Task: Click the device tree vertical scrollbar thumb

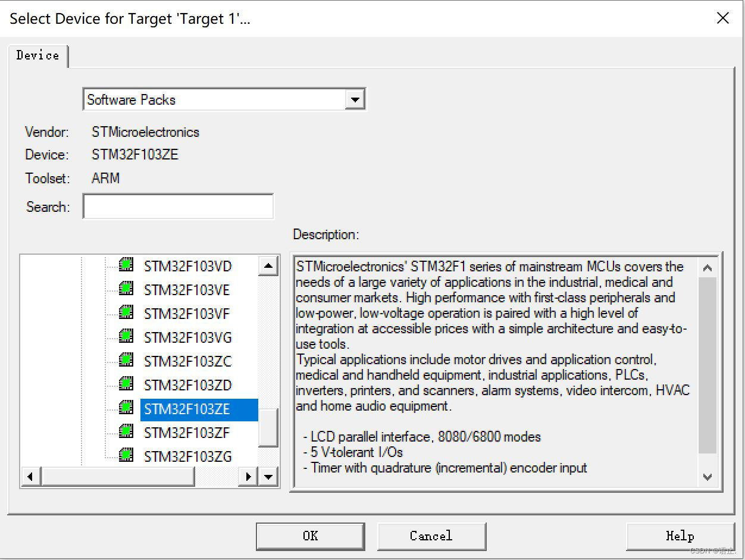Action: point(268,428)
